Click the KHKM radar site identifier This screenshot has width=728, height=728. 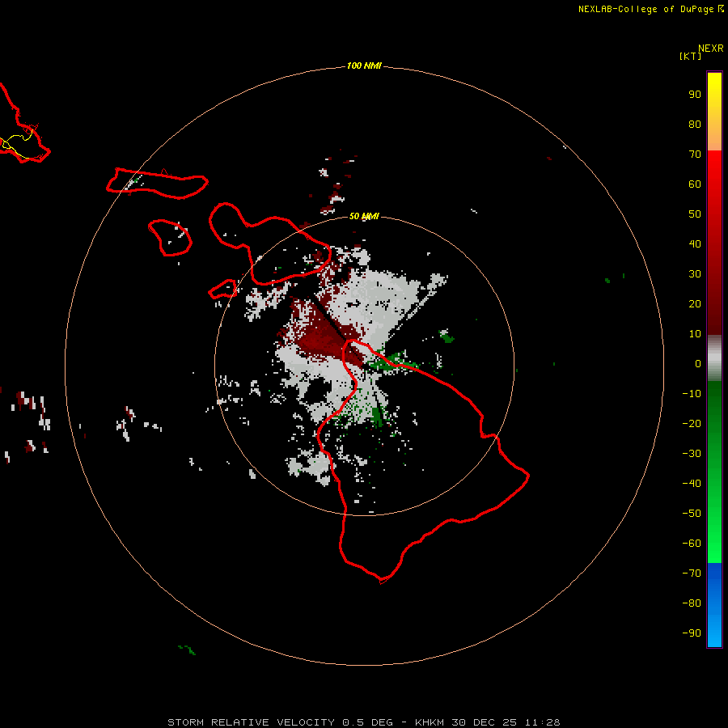click(430, 722)
